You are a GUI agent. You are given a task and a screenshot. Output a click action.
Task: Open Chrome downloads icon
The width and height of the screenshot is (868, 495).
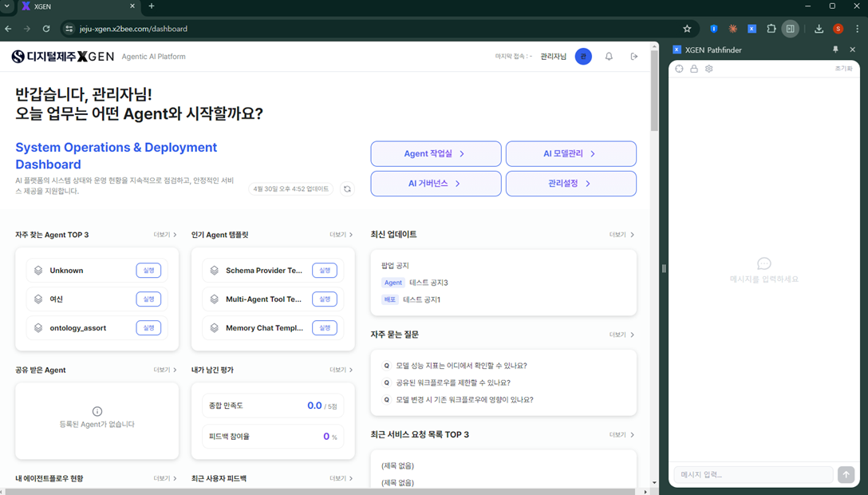click(x=819, y=29)
